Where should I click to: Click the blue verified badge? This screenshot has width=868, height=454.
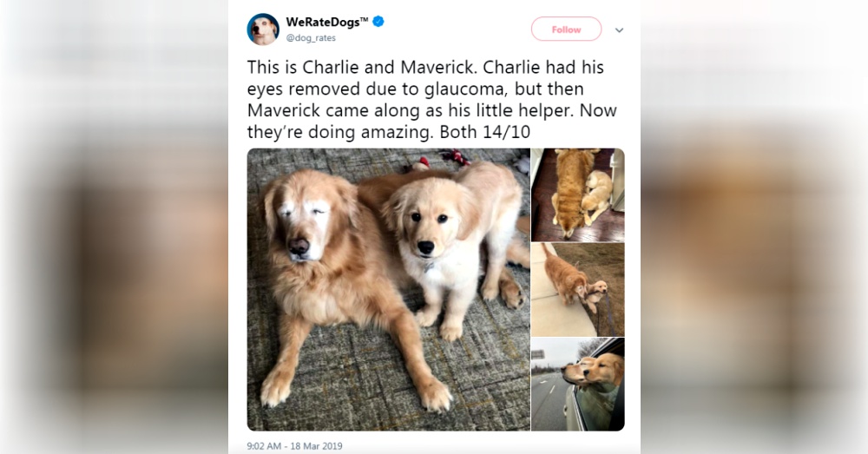point(378,22)
